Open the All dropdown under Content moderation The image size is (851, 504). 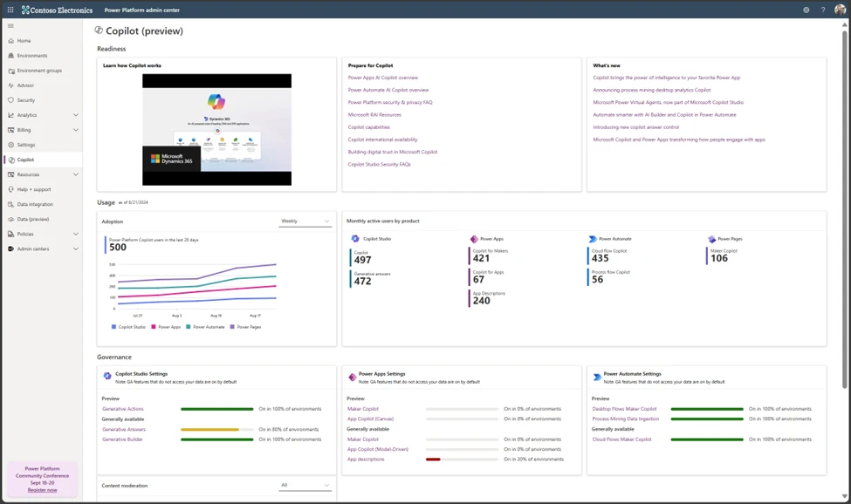(x=304, y=486)
